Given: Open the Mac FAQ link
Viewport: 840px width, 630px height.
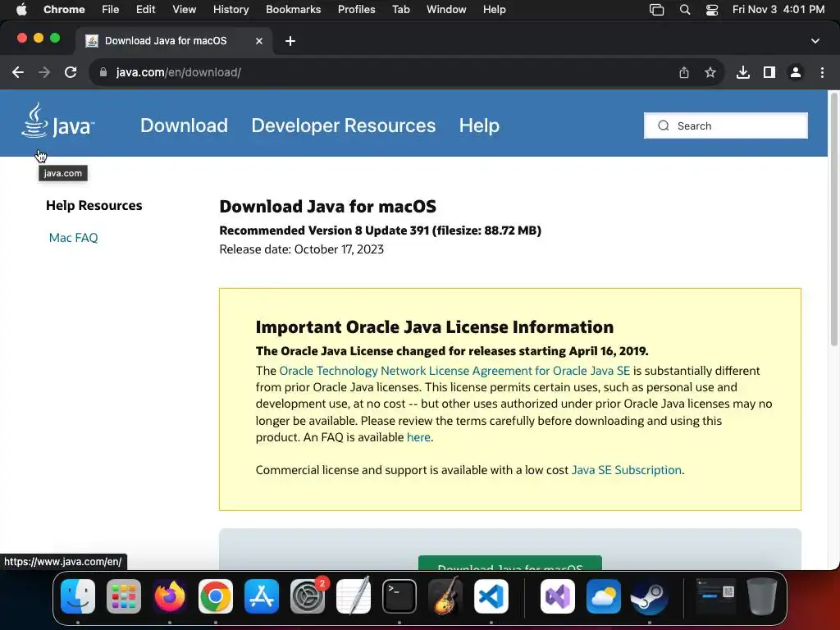Looking at the screenshot, I should coord(73,237).
